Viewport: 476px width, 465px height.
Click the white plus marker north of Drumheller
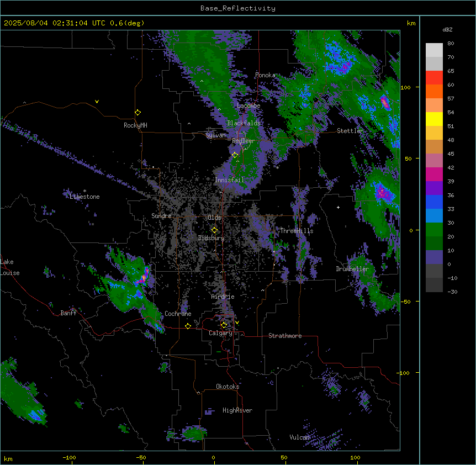(338, 207)
